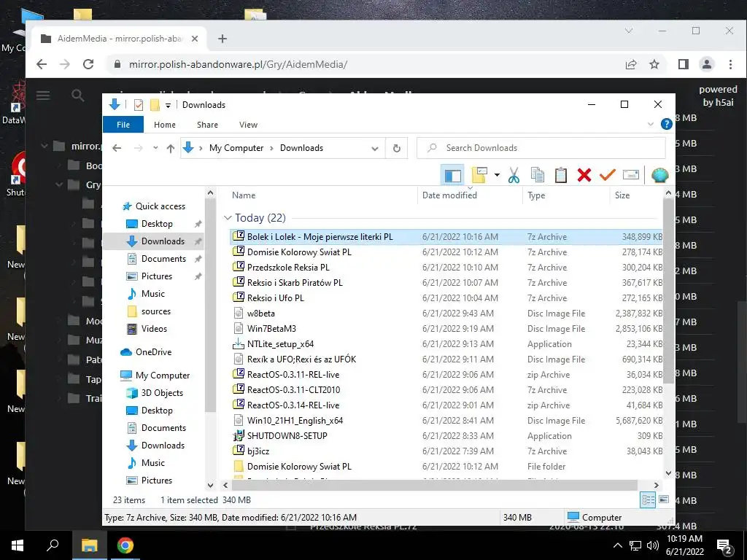Click the Rename toolbar icon
This screenshot has height=560, width=747.
pos(631,175)
